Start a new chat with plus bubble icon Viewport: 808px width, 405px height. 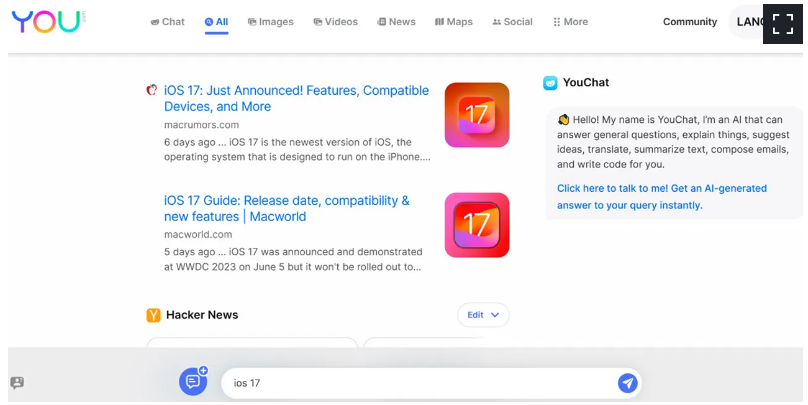[x=193, y=381]
